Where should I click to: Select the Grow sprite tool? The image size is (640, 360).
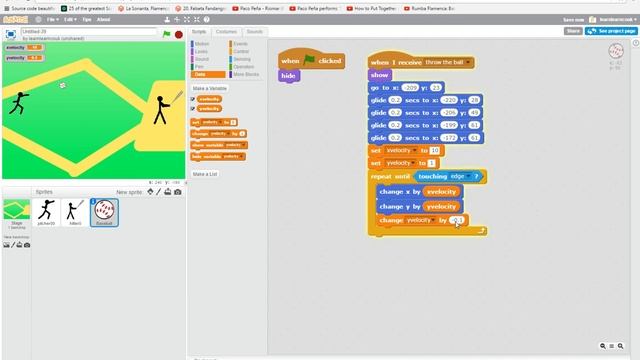[x=187, y=19]
